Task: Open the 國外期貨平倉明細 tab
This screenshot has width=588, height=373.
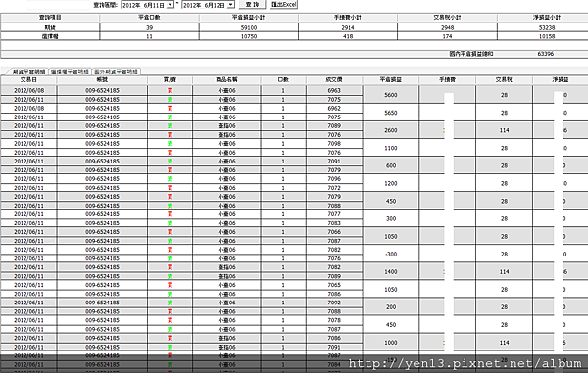Action: point(116,71)
